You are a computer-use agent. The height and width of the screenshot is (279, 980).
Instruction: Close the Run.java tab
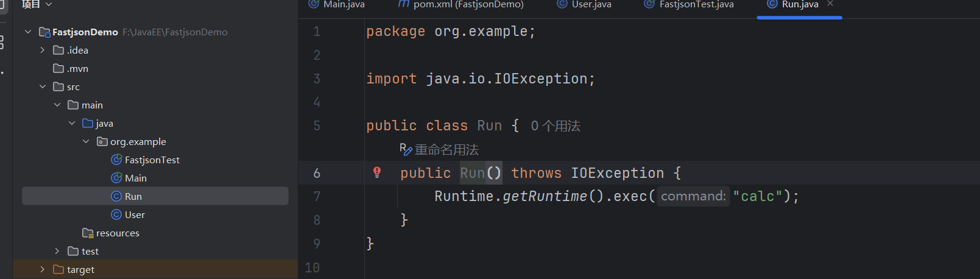[x=830, y=4]
